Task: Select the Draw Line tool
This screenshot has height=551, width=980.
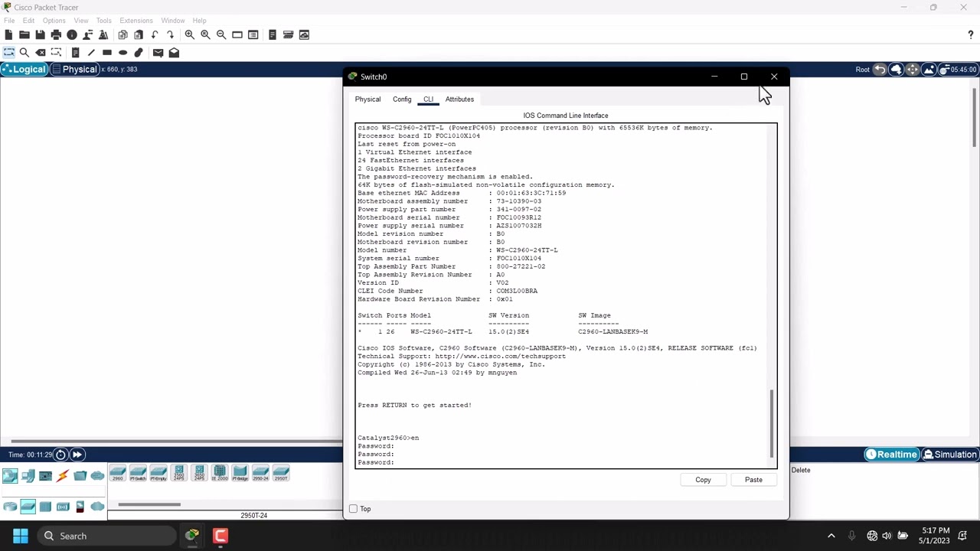Action: [91, 53]
